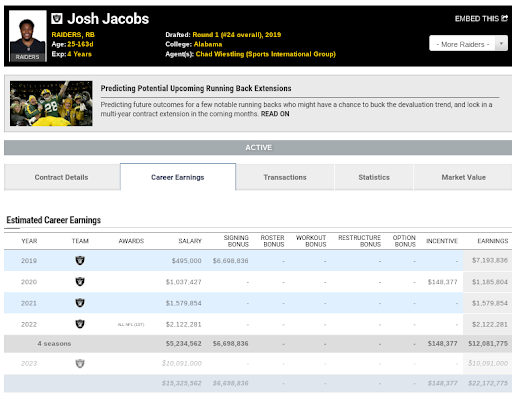Click the Chad Wiestling agent link

coord(266,54)
